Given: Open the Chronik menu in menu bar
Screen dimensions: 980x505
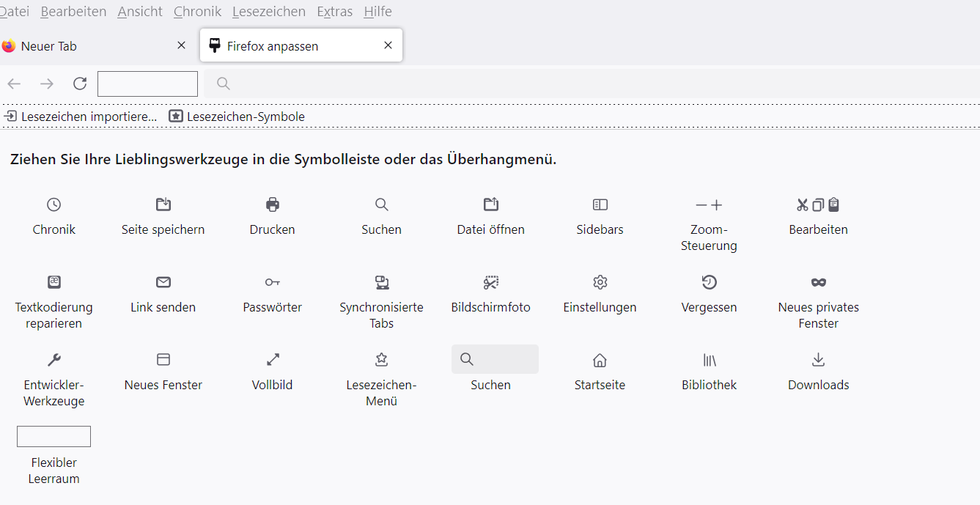Looking at the screenshot, I should click(198, 12).
